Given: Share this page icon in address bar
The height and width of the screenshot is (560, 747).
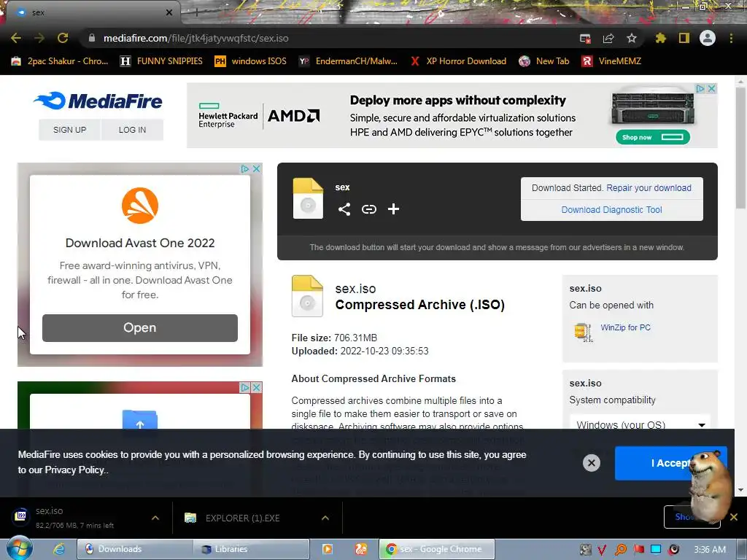Looking at the screenshot, I should click(x=608, y=38).
